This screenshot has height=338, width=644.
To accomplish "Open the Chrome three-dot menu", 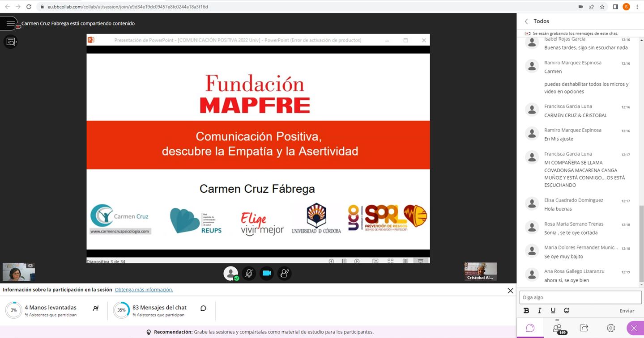I will pos(637,7).
